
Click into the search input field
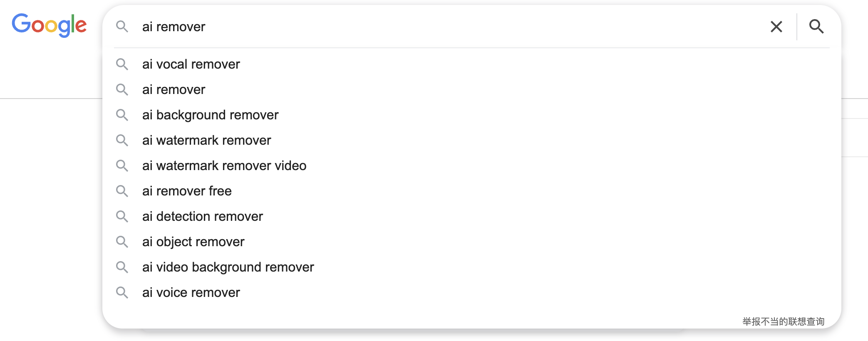coord(416,27)
